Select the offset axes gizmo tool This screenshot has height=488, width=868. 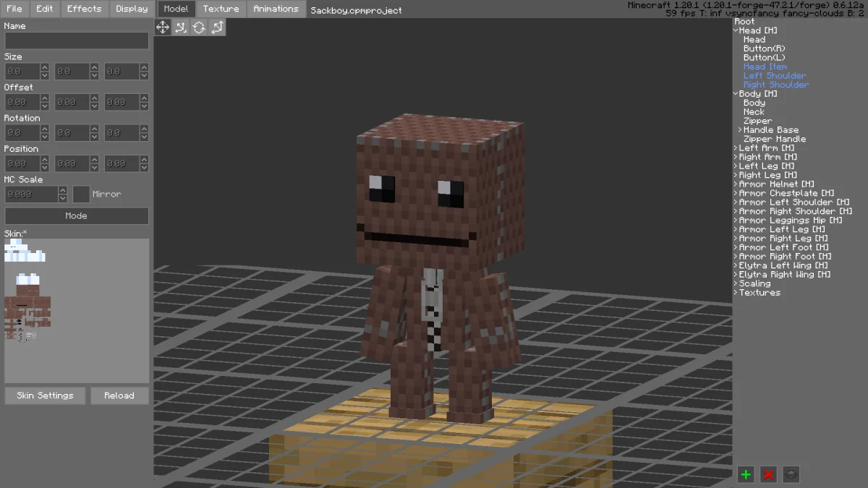217,27
